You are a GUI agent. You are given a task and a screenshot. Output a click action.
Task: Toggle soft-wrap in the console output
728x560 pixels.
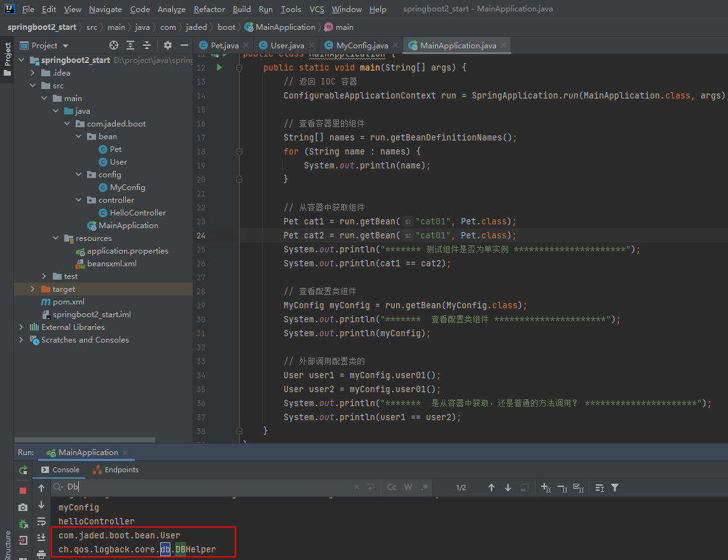(41, 521)
